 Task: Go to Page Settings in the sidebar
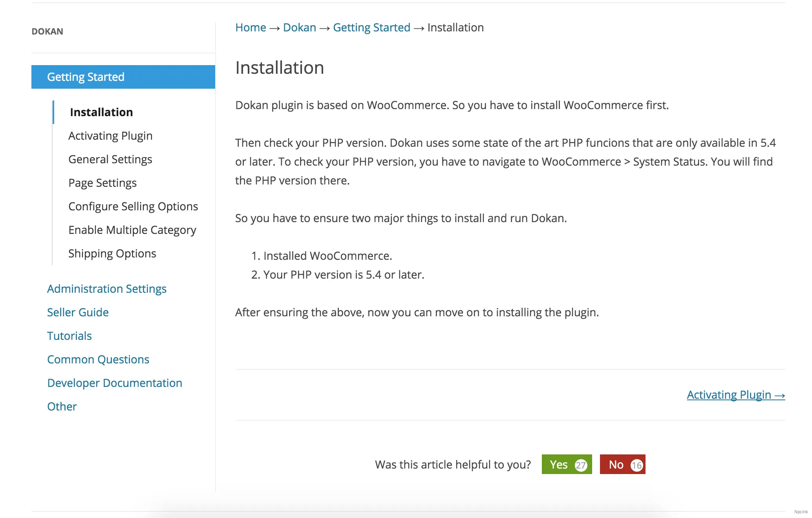pyautogui.click(x=102, y=183)
